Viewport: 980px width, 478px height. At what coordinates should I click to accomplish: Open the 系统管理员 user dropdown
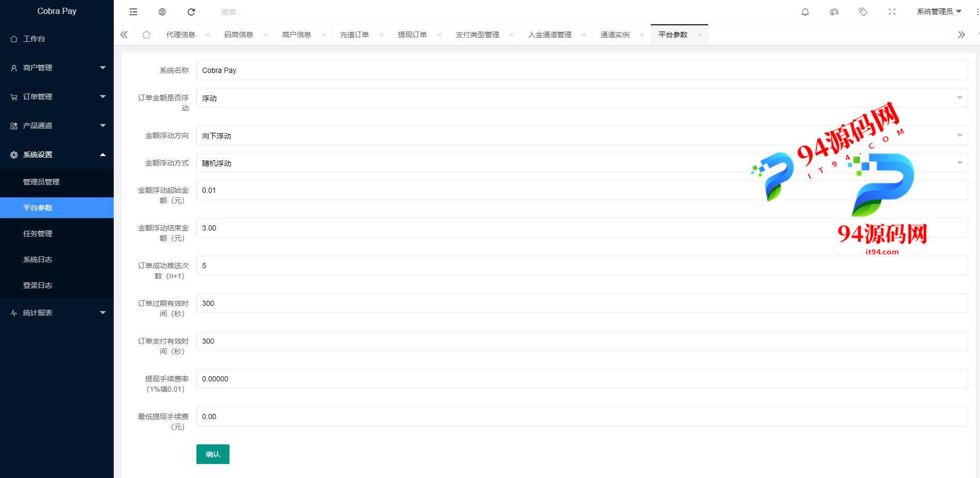point(939,11)
